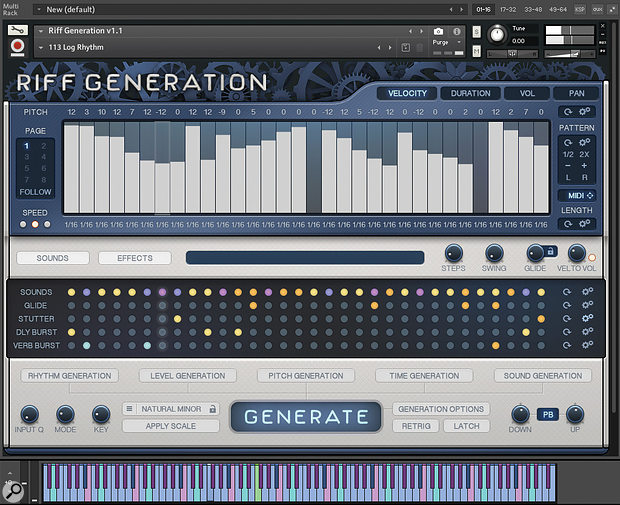
Task: Click APPLY SCALE button
Action: click(171, 426)
